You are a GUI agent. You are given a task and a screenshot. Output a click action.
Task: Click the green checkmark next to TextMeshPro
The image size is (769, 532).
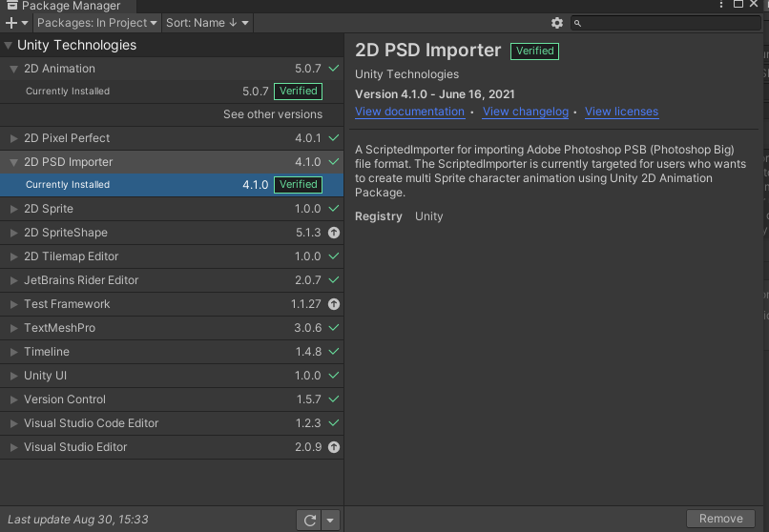coord(334,328)
